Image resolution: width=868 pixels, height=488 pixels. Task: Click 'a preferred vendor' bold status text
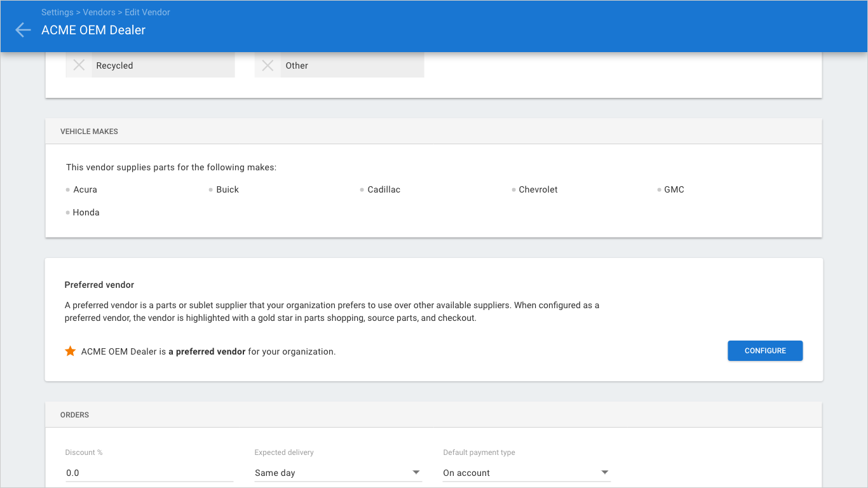click(207, 351)
